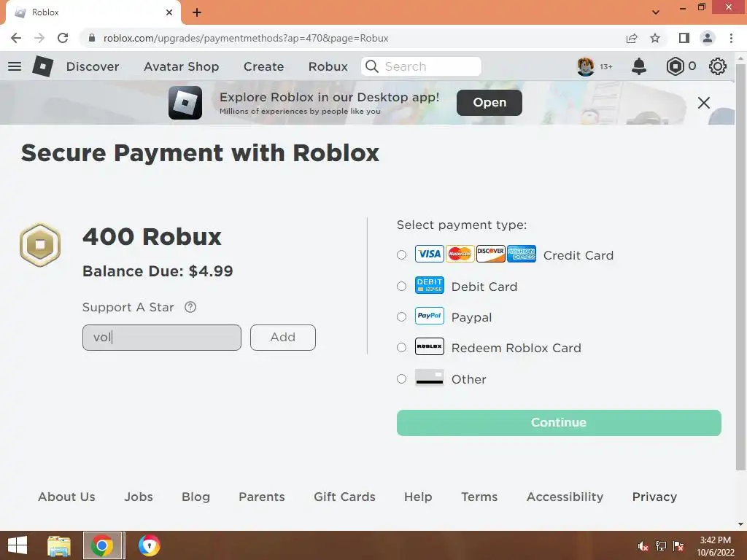
Task: Open the Privacy footer link
Action: click(654, 497)
